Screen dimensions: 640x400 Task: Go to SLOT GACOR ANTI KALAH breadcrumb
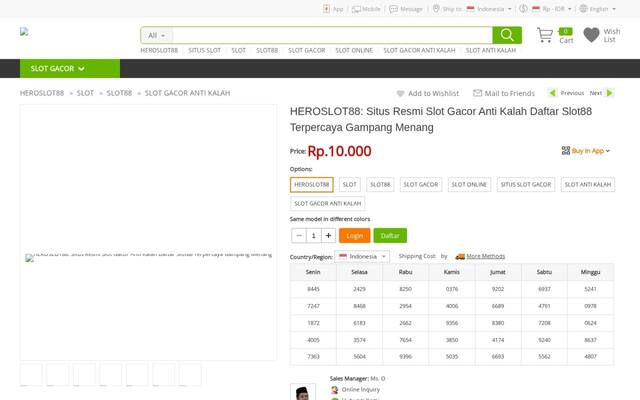click(x=187, y=93)
